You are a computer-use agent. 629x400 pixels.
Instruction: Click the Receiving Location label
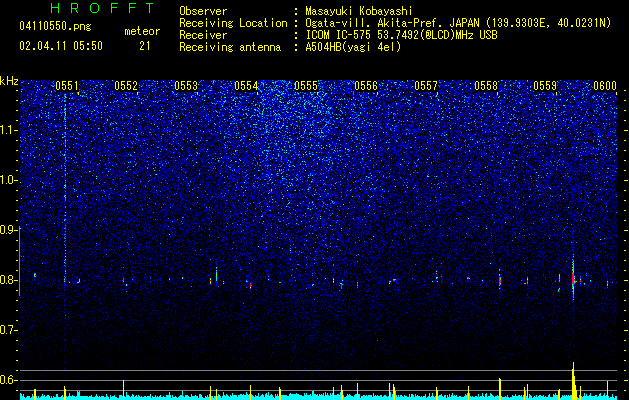tap(233, 23)
